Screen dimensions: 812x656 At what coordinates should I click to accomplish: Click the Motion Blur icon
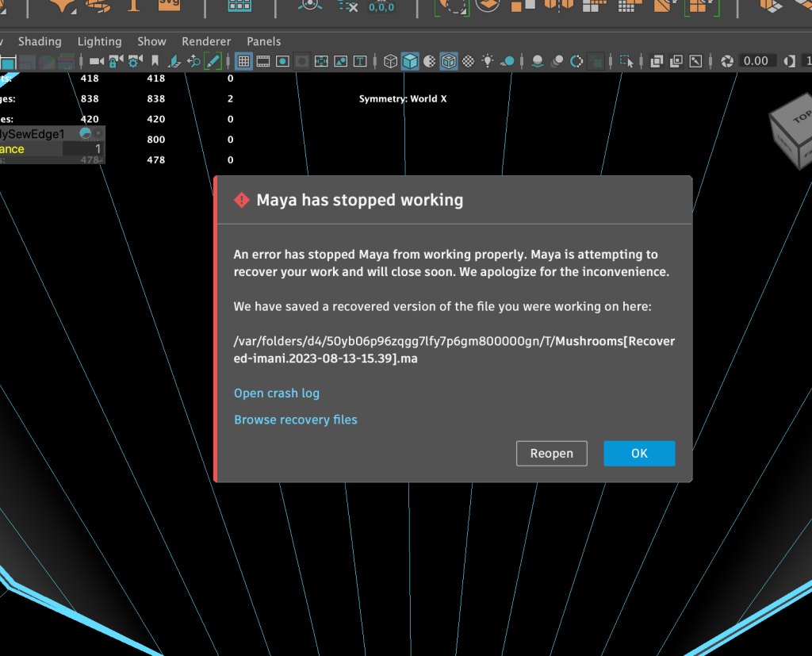557,61
